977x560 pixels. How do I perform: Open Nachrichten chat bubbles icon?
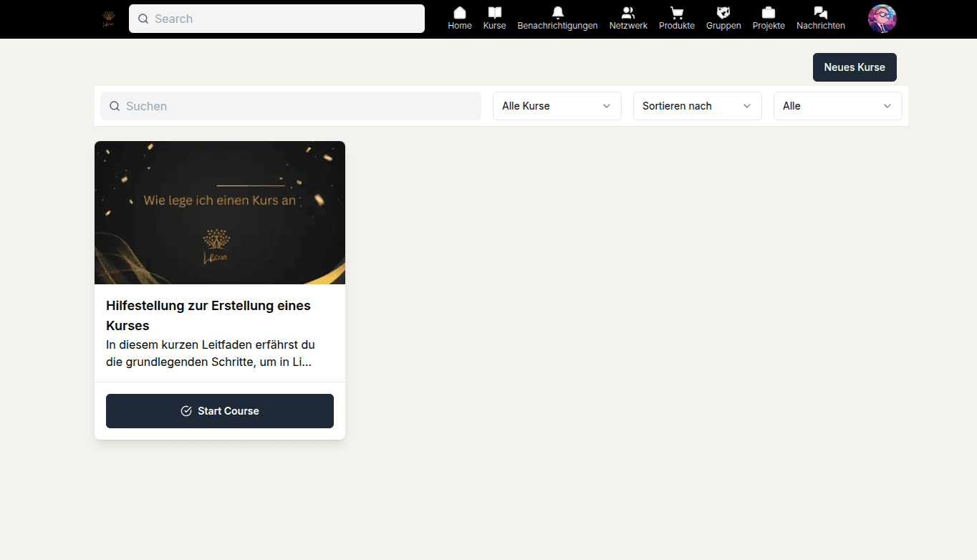click(x=821, y=13)
